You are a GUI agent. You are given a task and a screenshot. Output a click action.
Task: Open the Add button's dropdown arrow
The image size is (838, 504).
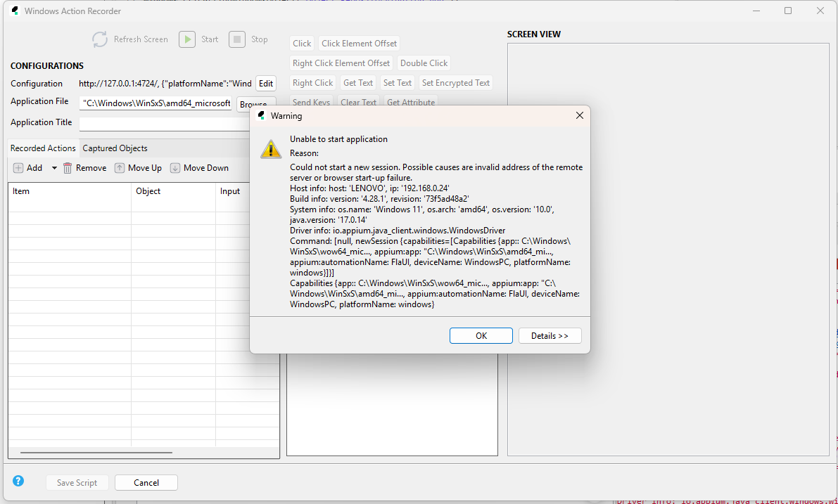coord(54,167)
